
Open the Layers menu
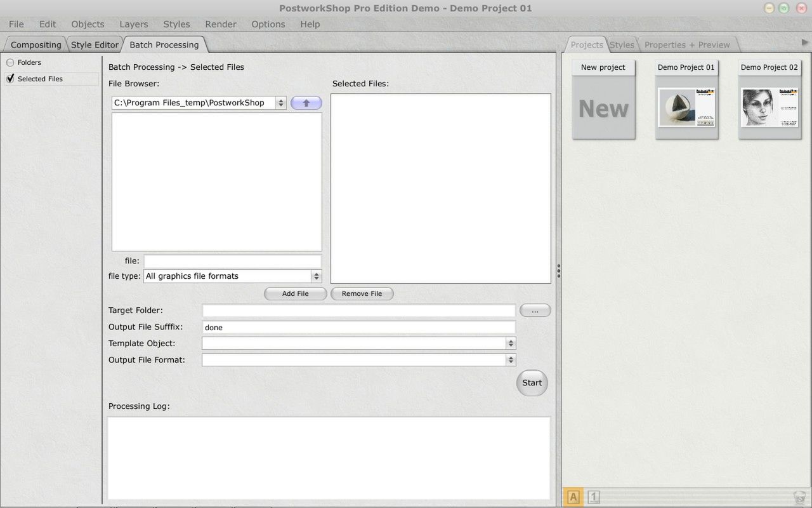click(134, 24)
